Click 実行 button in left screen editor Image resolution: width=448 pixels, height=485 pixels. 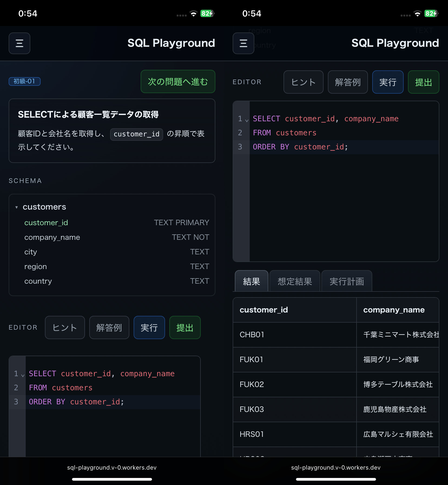point(149,327)
